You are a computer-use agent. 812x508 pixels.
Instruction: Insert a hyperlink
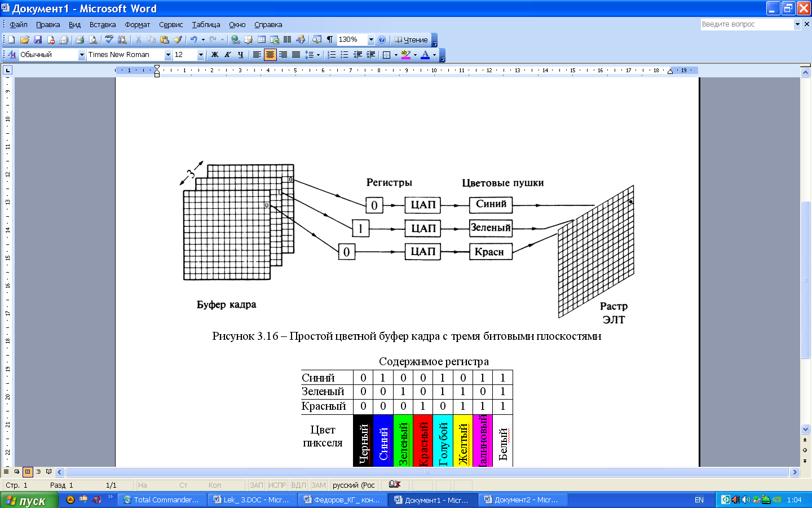click(235, 40)
